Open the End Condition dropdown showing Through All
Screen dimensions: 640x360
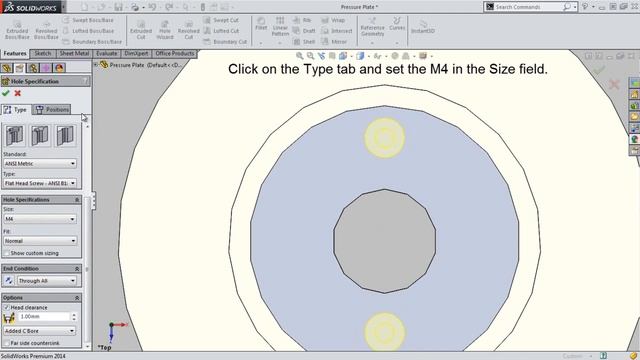[x=47, y=281]
